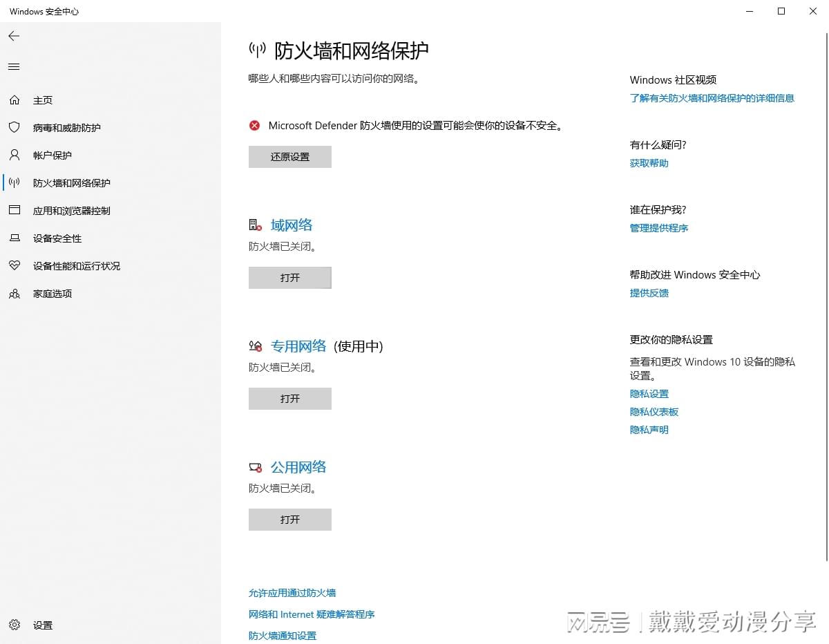
Task: Click the laptop icon for 设备安全性
Action: coord(15,238)
